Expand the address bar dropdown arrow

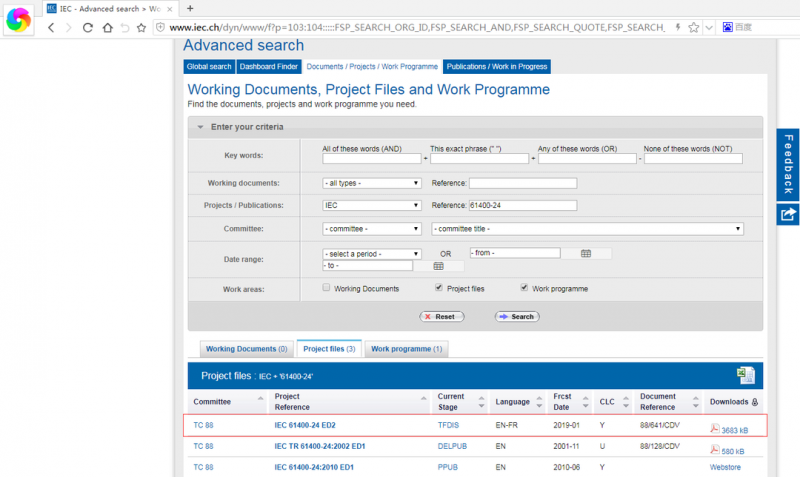tap(709, 28)
